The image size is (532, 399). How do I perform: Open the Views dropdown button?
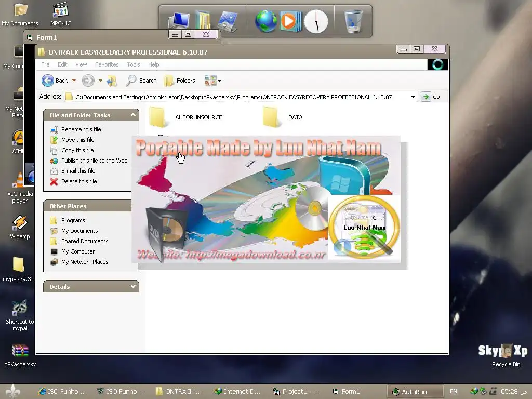point(212,81)
